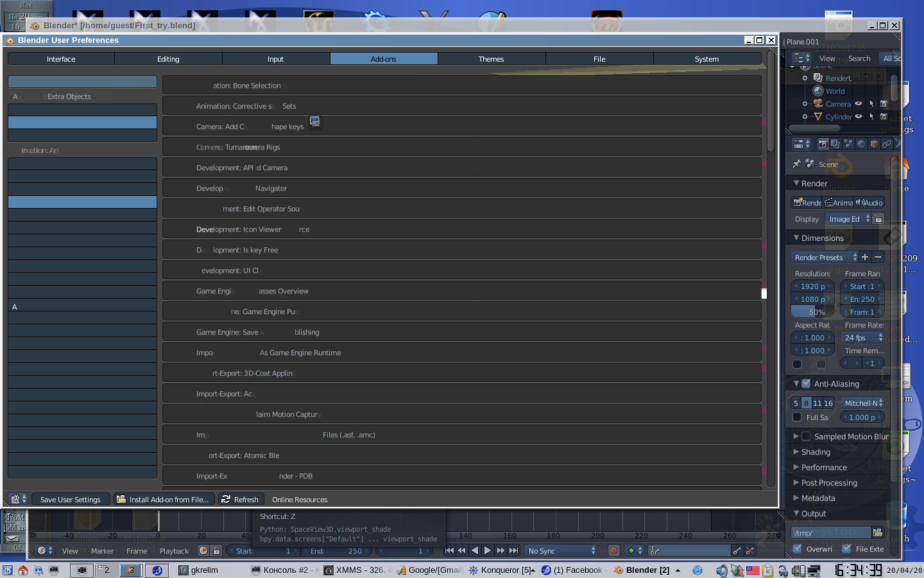The width and height of the screenshot is (924, 578).
Task: Open the KDE application menu icon
Action: pos(8,570)
